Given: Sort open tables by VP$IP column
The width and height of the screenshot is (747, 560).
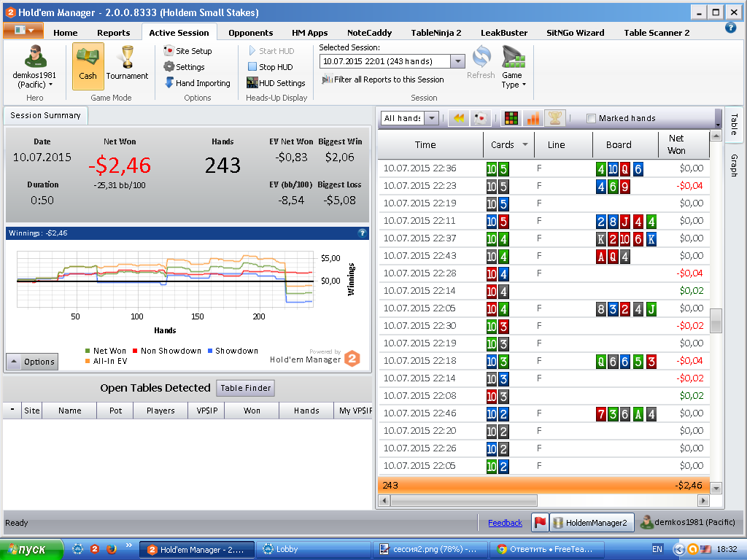Looking at the screenshot, I should coord(206,411).
